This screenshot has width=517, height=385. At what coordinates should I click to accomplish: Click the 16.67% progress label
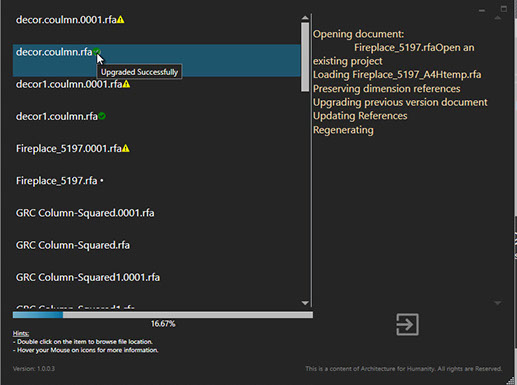(163, 324)
